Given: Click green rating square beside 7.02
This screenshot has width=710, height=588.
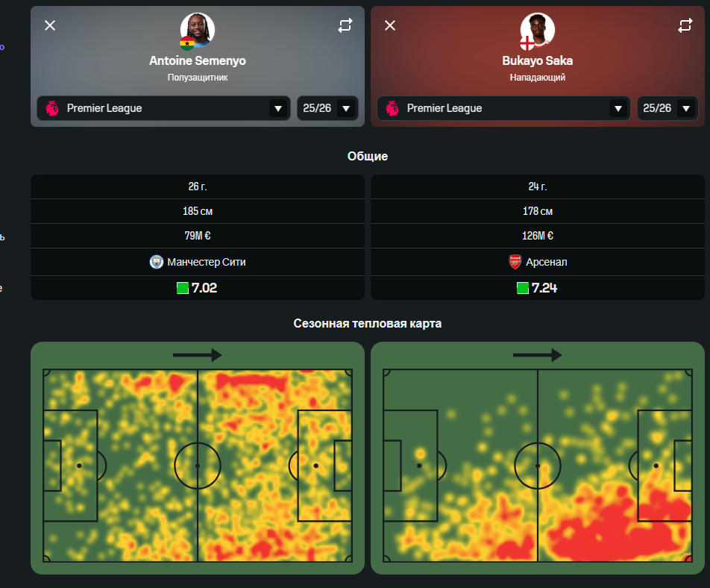Looking at the screenshot, I should click(x=183, y=288).
